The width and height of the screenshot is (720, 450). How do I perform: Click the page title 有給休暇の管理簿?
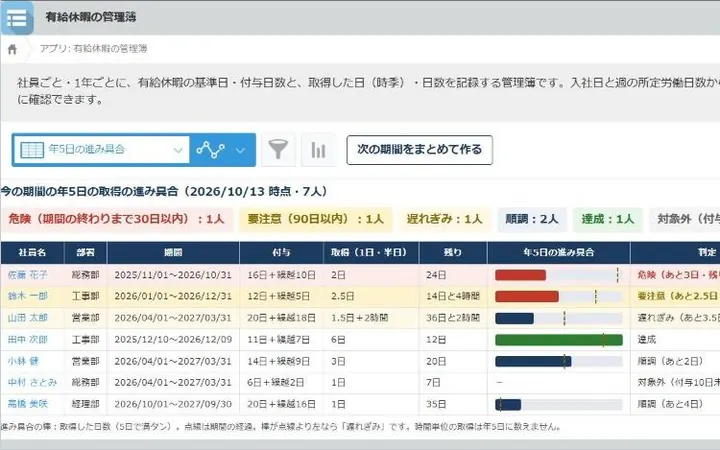(90, 17)
